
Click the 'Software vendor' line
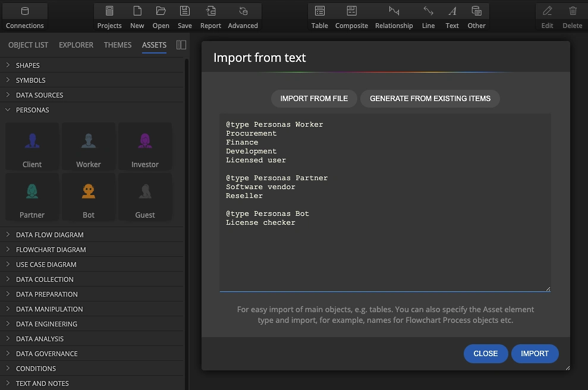[x=260, y=187]
